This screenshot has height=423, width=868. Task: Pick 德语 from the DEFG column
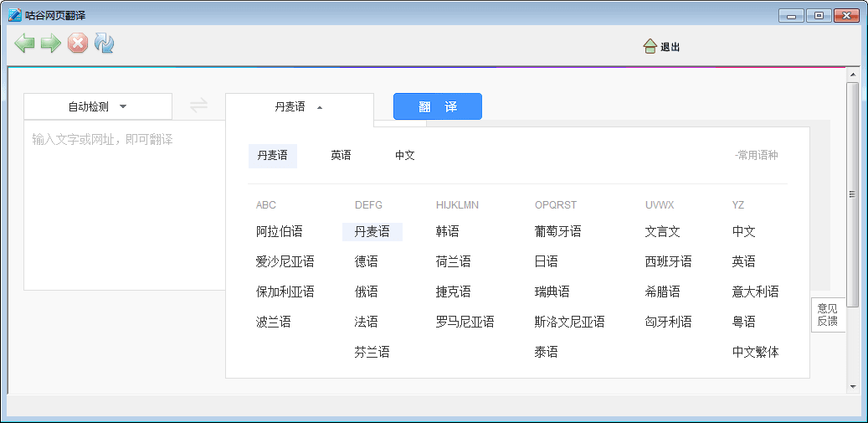click(367, 262)
